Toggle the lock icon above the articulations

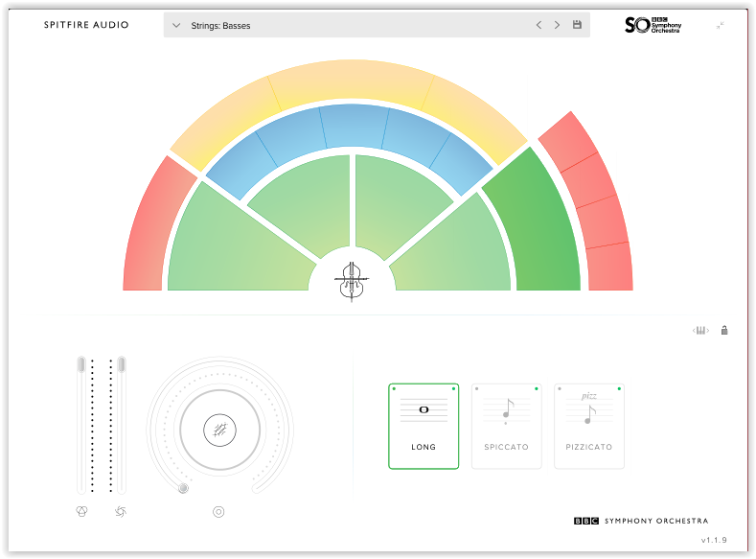(724, 330)
